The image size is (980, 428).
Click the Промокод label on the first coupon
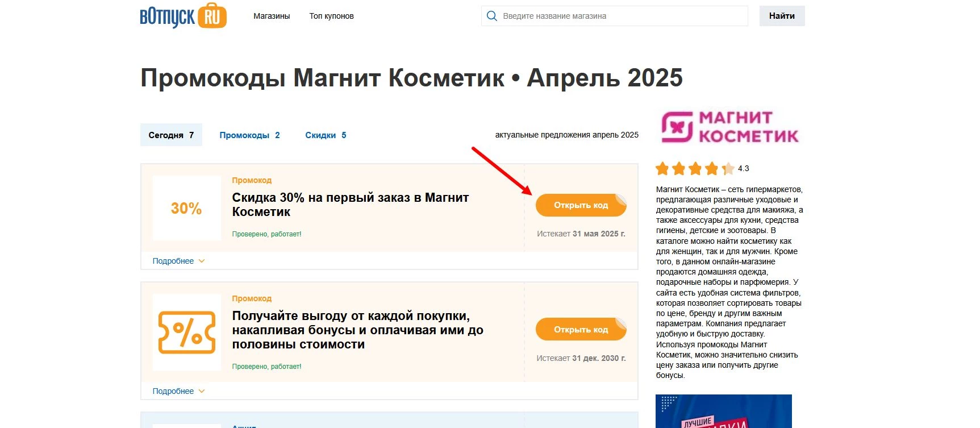[252, 180]
